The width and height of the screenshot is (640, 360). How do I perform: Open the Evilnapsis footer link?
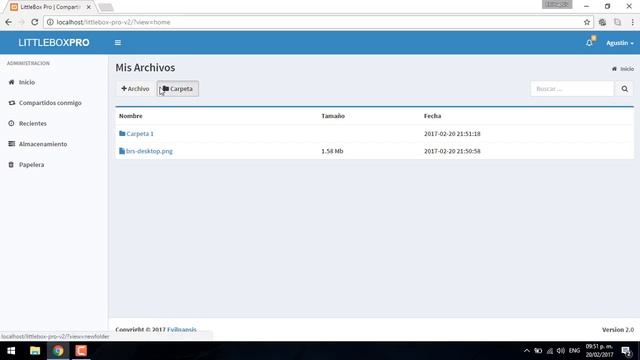pyautogui.click(x=182, y=329)
